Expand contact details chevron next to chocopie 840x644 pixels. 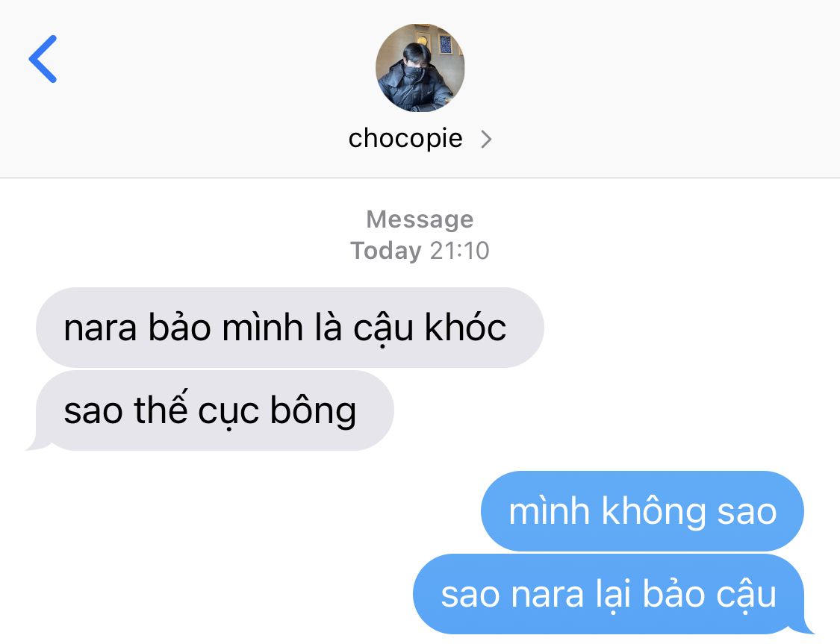[486, 140]
